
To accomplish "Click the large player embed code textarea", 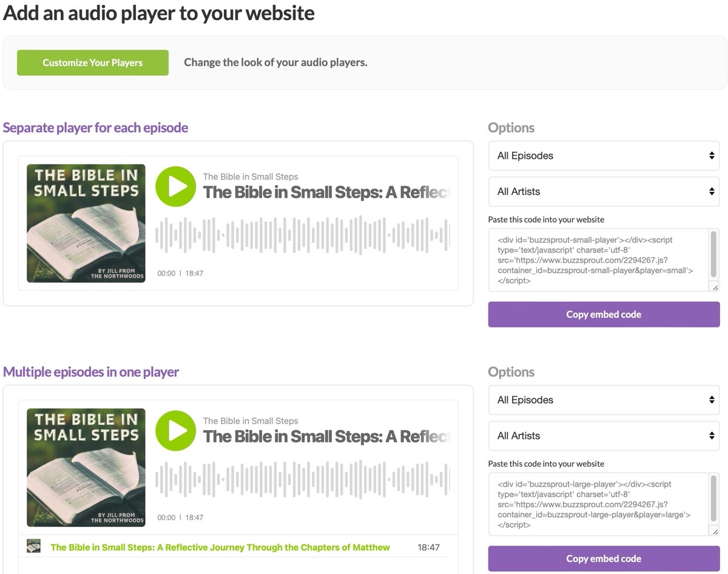I will pyautogui.click(x=598, y=505).
